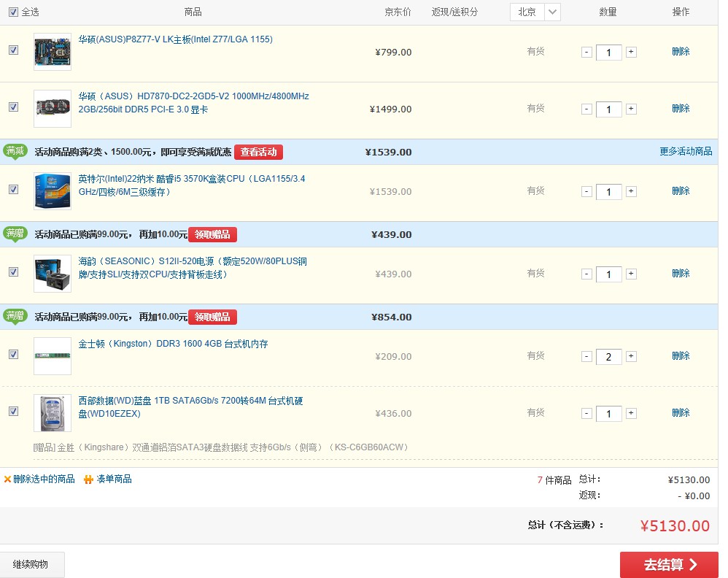Image resolution: width=728 pixels, height=578 pixels.
Task: Open the Kingston DDR3 1600 4GB product link
Action: (x=173, y=344)
